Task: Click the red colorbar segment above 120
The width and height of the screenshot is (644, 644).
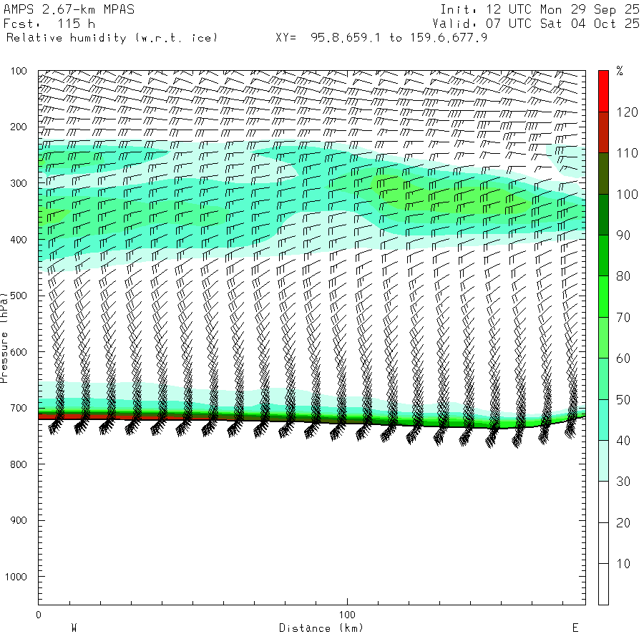Action: coord(603,91)
